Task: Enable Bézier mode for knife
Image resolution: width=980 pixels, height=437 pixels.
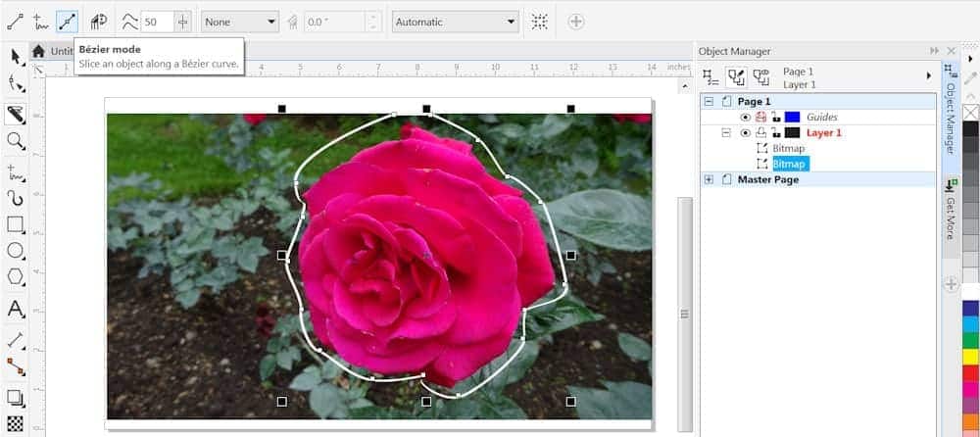Action: (x=67, y=21)
